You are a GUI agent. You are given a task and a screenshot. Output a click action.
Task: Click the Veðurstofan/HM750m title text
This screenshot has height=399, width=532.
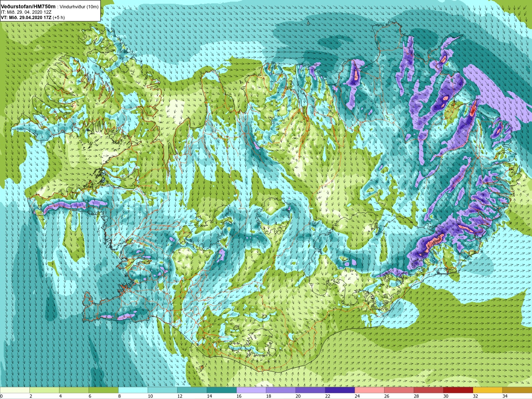point(28,7)
